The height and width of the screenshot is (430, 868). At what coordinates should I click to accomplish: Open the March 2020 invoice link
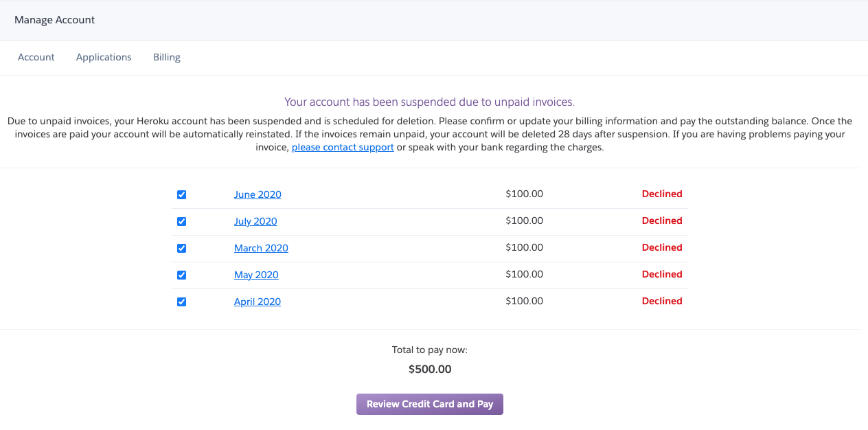coord(261,248)
